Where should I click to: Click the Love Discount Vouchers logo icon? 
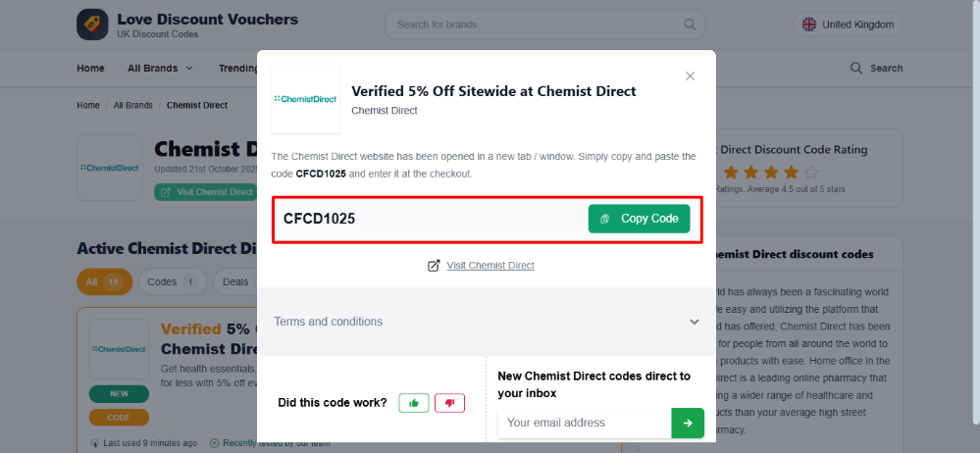point(92,25)
